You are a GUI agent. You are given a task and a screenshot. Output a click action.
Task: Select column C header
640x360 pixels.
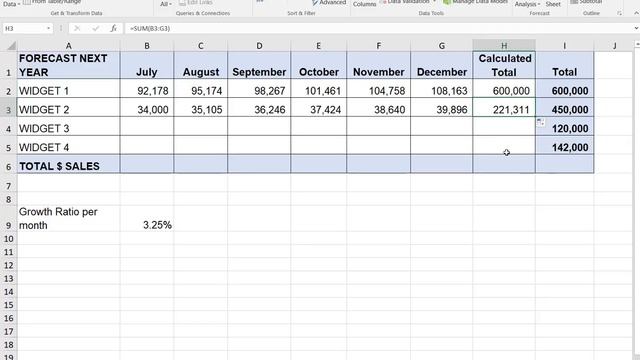[x=200, y=45]
